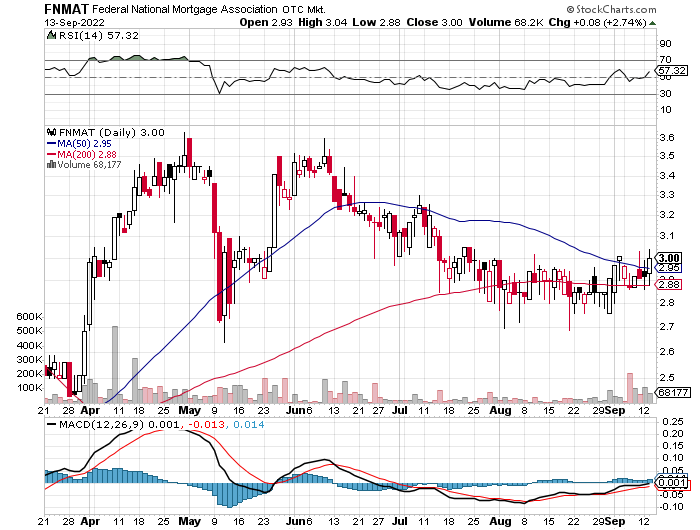Click the 0.25 MACD axis label
700x530 pixels.
click(x=673, y=421)
